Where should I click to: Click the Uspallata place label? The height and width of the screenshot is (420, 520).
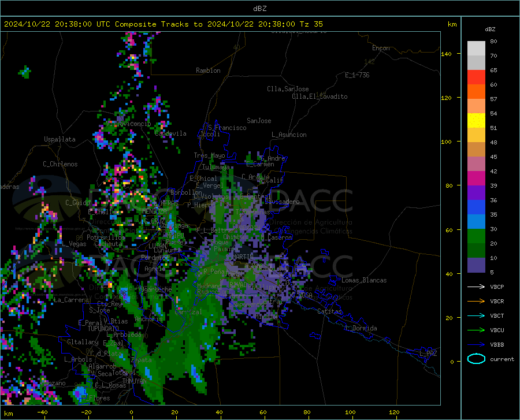click(60, 139)
